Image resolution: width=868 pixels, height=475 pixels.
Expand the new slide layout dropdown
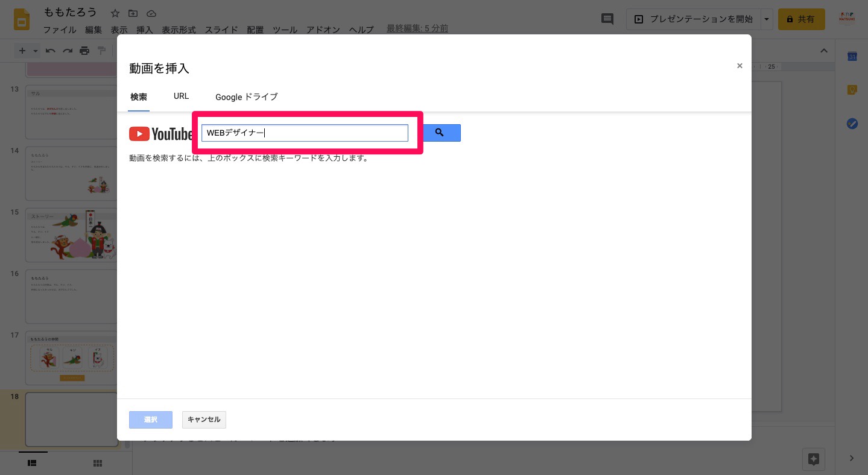[36, 51]
